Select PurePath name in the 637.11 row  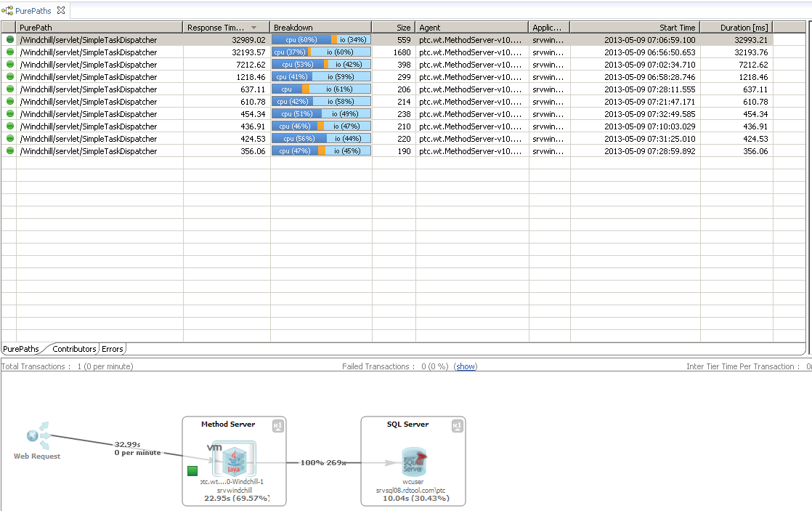[89, 89]
